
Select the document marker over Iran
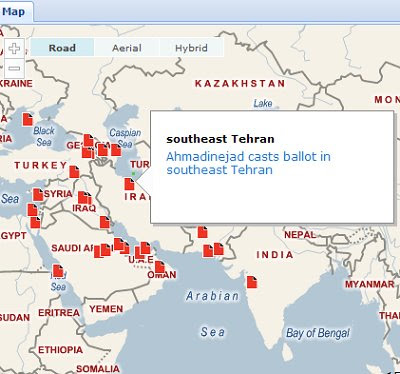coord(129,184)
